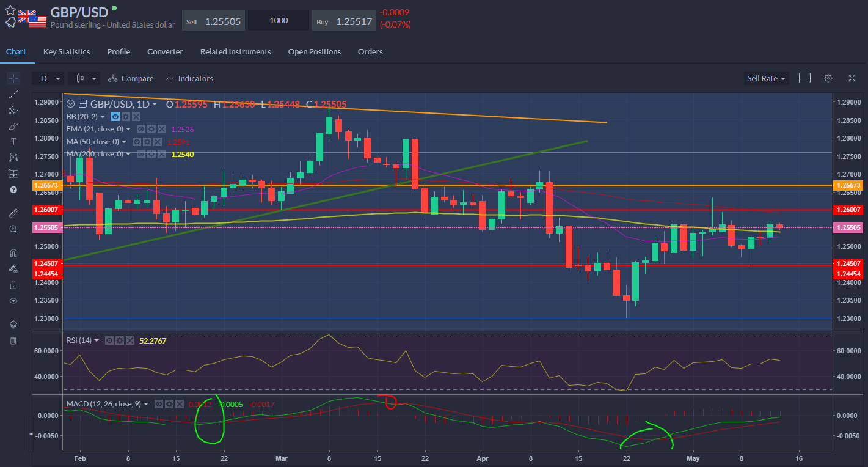Open candlestick chart type dropdown

[84, 78]
